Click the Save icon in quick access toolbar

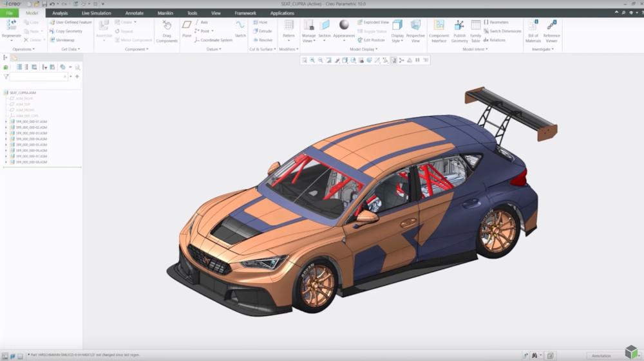coord(44,4)
